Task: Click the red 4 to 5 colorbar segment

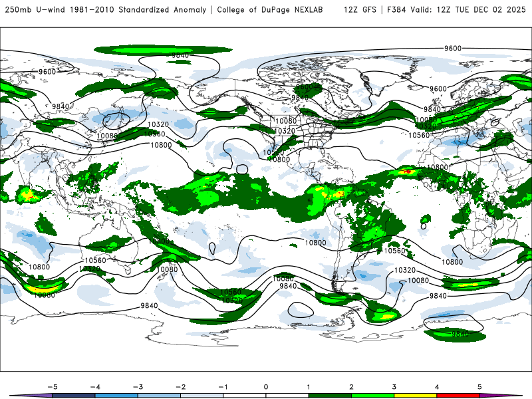Action: point(458,396)
